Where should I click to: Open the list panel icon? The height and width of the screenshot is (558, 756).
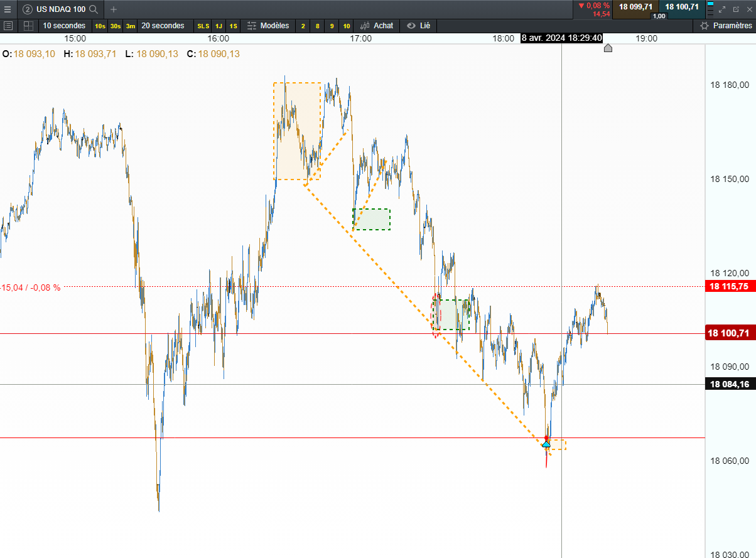(8, 26)
